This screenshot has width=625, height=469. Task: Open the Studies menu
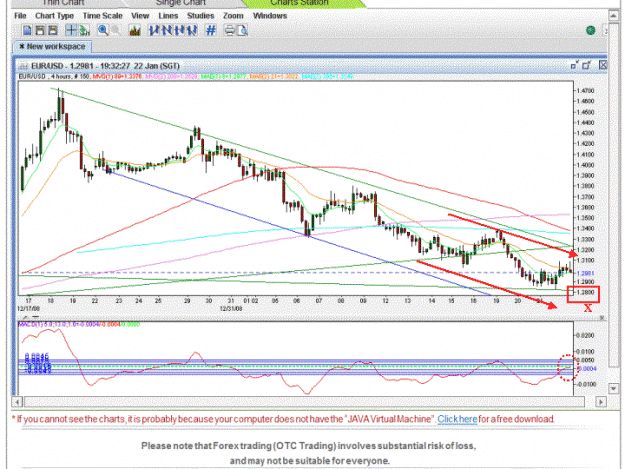tap(200, 16)
